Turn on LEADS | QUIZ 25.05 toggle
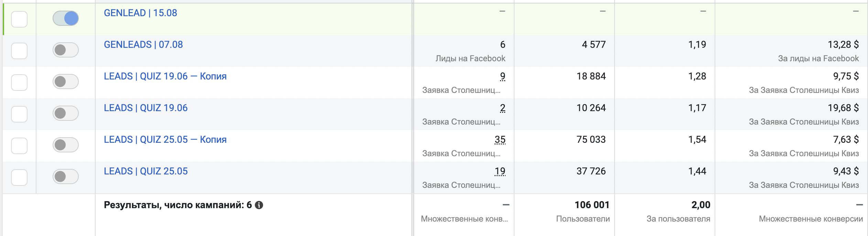 tap(65, 176)
